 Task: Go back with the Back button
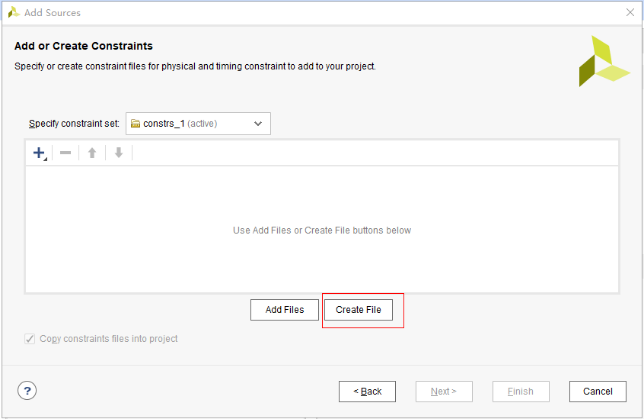coord(367,391)
